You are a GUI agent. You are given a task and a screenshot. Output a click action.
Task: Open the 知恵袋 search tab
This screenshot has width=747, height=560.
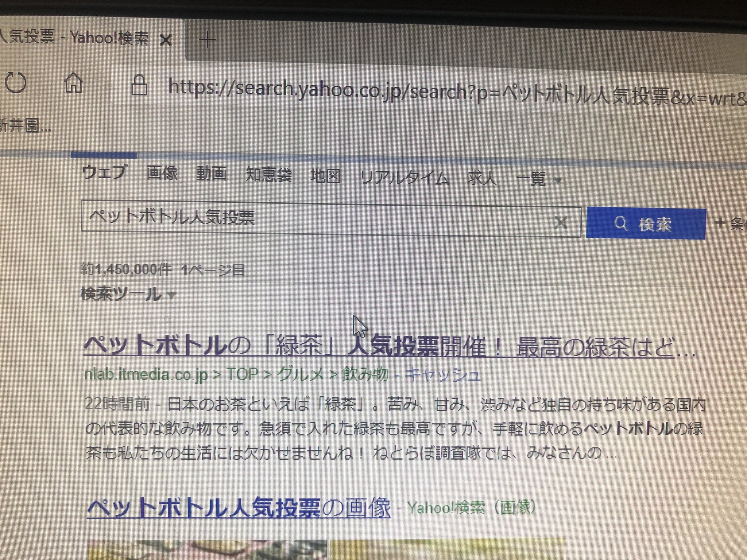click(x=268, y=175)
